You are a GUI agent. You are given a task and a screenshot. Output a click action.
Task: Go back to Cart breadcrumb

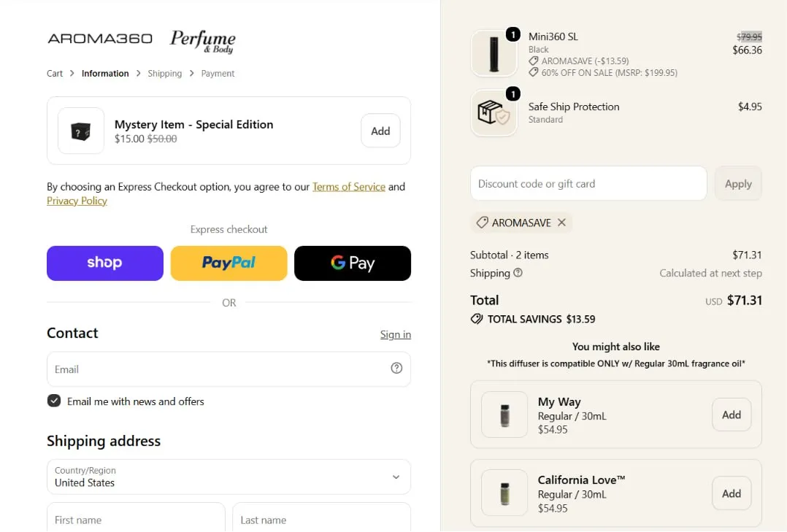coord(55,73)
